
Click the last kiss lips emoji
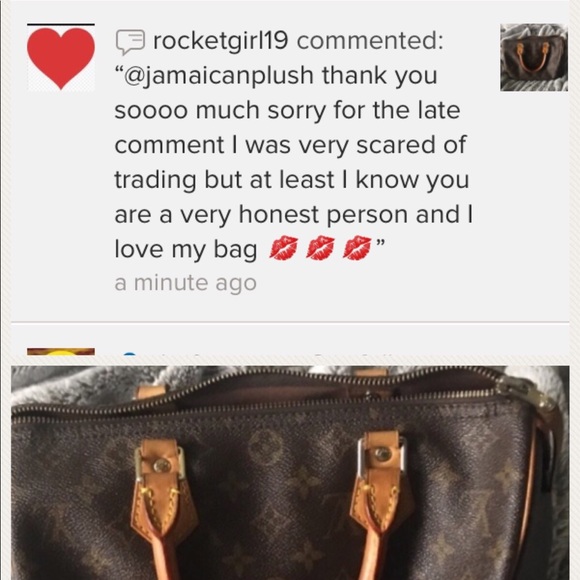pos(357,247)
